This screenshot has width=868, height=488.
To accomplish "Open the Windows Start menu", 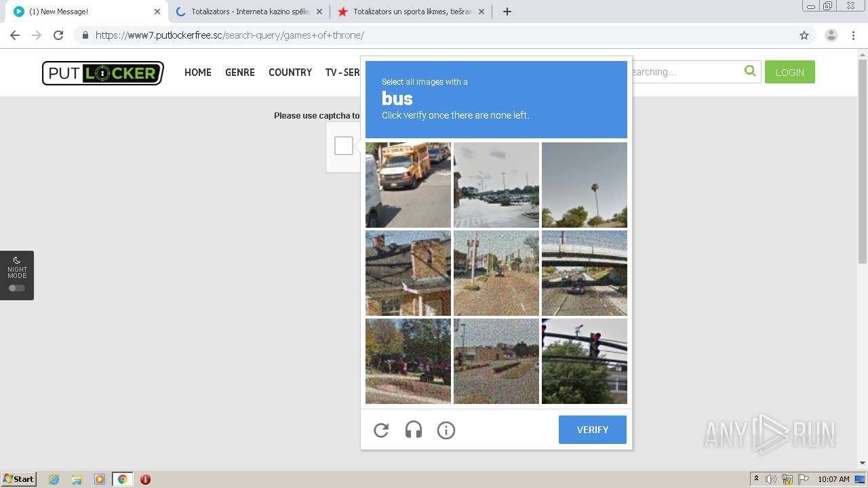I will [19, 479].
